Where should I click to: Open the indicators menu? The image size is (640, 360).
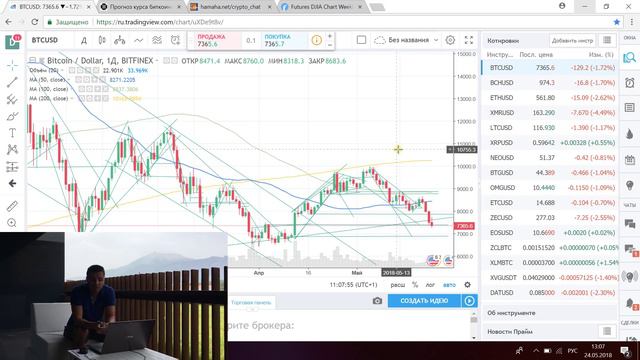139,40
